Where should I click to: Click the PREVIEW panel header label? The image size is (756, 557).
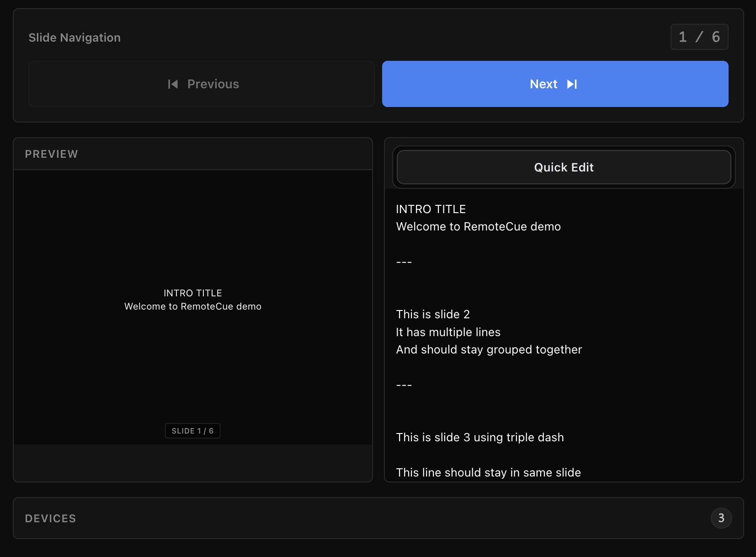(51, 154)
